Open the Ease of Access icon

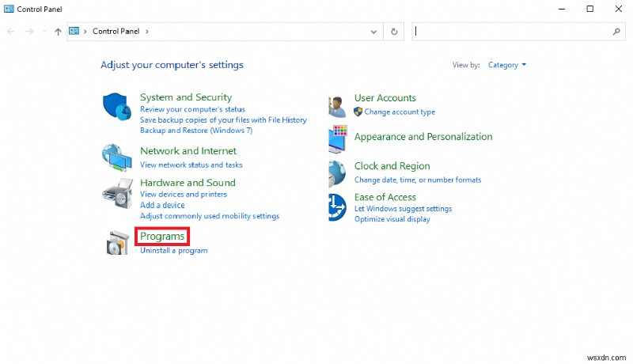(x=337, y=207)
